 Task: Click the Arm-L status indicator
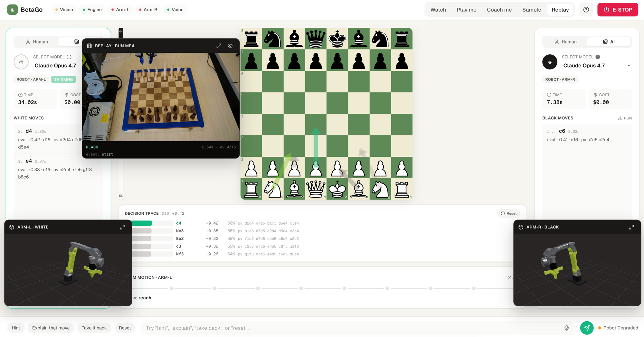pyautogui.click(x=120, y=10)
